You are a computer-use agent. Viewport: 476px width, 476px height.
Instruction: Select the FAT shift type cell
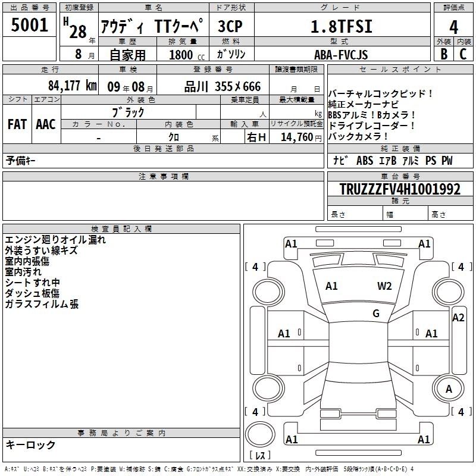(x=17, y=124)
